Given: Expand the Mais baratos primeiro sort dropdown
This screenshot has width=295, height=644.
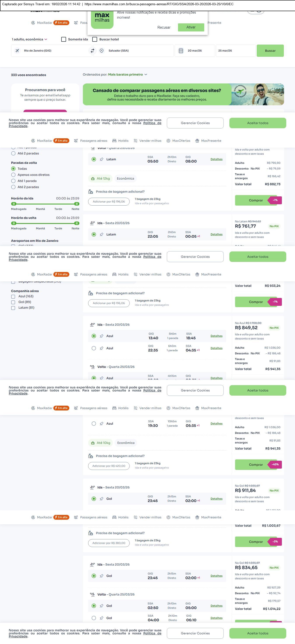Looking at the screenshot, I should 128,74.
